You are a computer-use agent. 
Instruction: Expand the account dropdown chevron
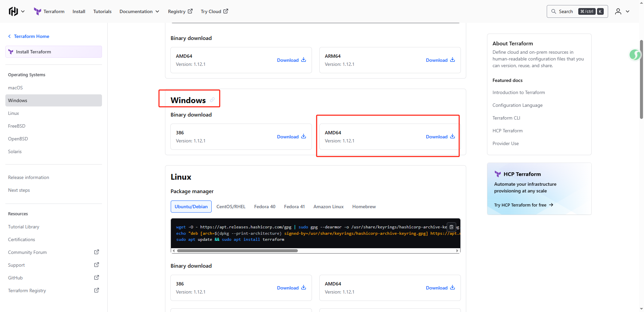coord(628,11)
